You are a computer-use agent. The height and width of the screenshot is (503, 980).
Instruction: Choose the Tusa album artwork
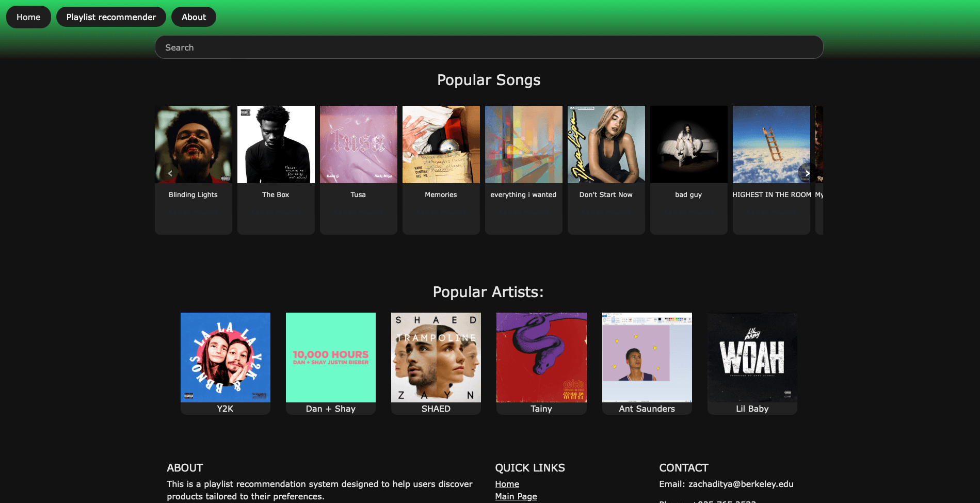tap(359, 144)
